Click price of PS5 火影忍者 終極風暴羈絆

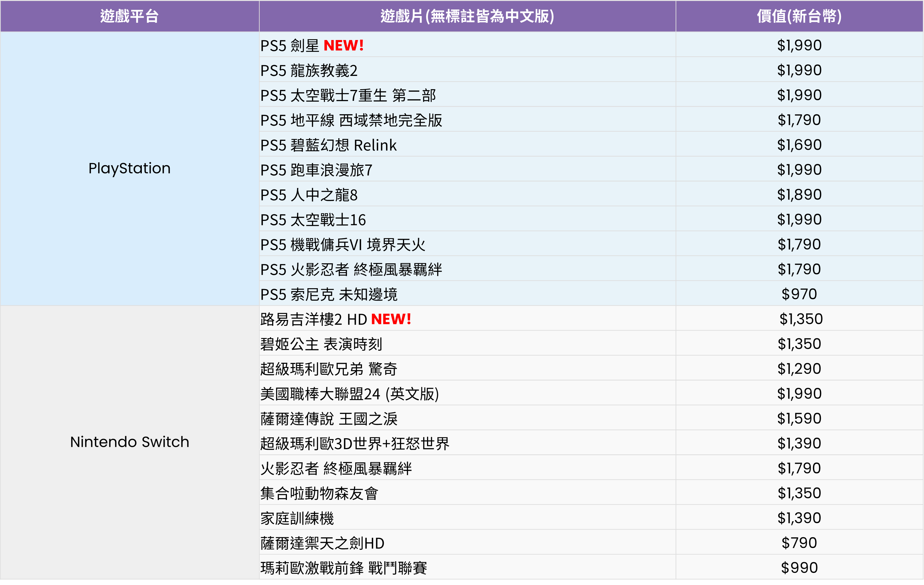coord(799,269)
